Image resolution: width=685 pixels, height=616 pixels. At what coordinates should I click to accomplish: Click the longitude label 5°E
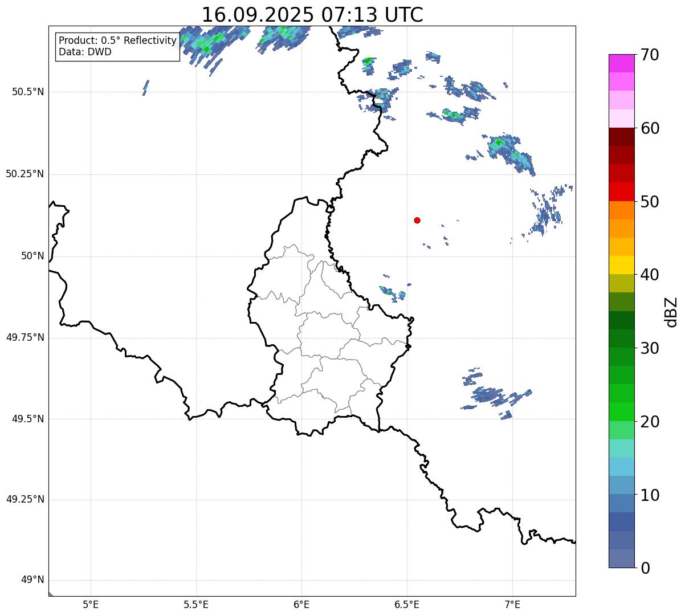(91, 605)
